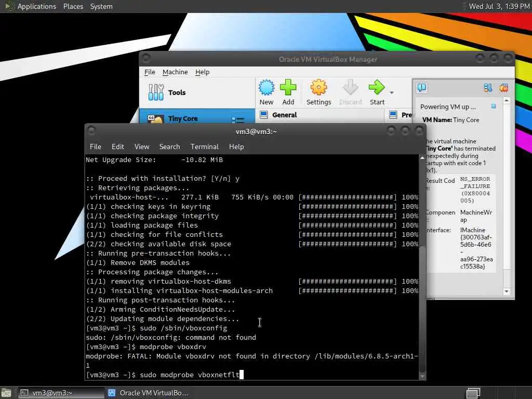Open the Places menu in top panel

pyautogui.click(x=73, y=6)
